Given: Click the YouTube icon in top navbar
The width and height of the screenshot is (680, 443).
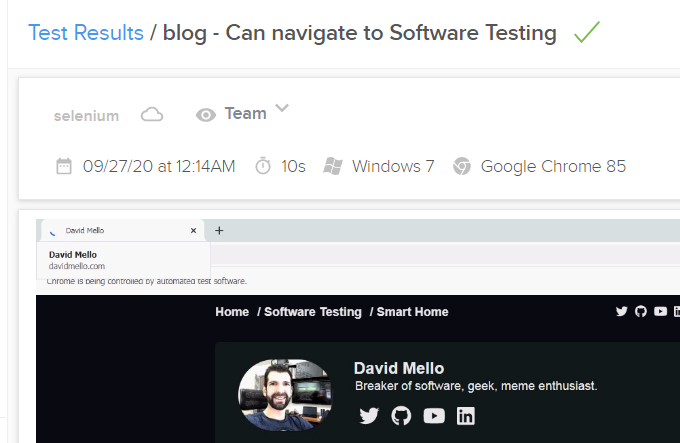Looking at the screenshot, I should pyautogui.click(x=660, y=311).
